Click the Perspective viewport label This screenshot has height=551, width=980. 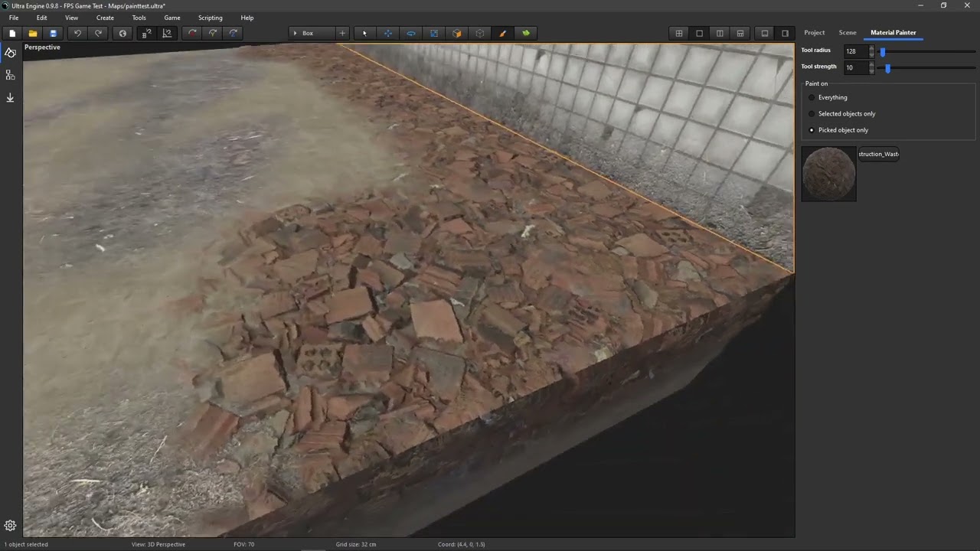coord(42,47)
